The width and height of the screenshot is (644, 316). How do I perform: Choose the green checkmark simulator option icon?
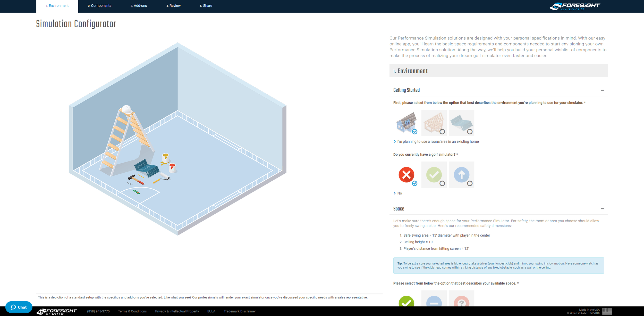(x=434, y=175)
